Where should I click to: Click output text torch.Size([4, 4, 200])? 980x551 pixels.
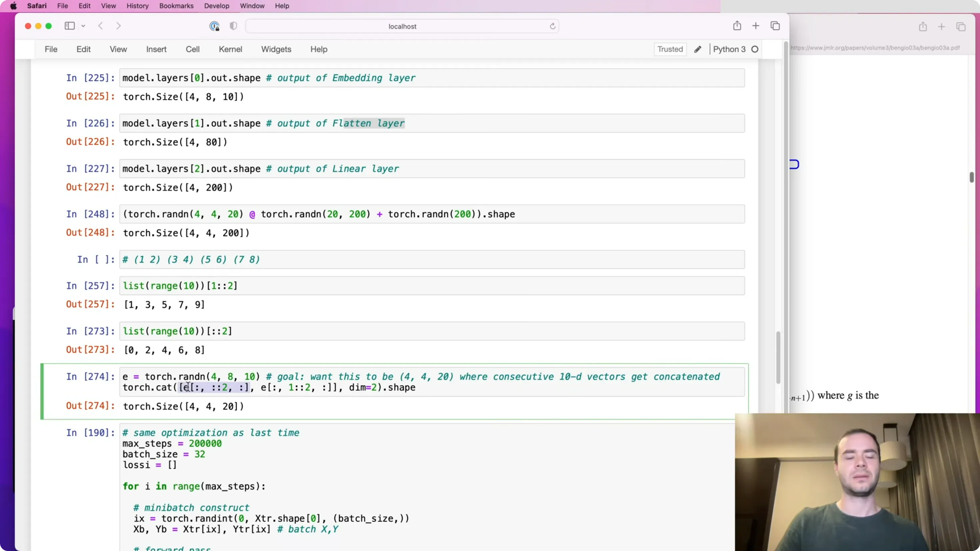click(186, 233)
